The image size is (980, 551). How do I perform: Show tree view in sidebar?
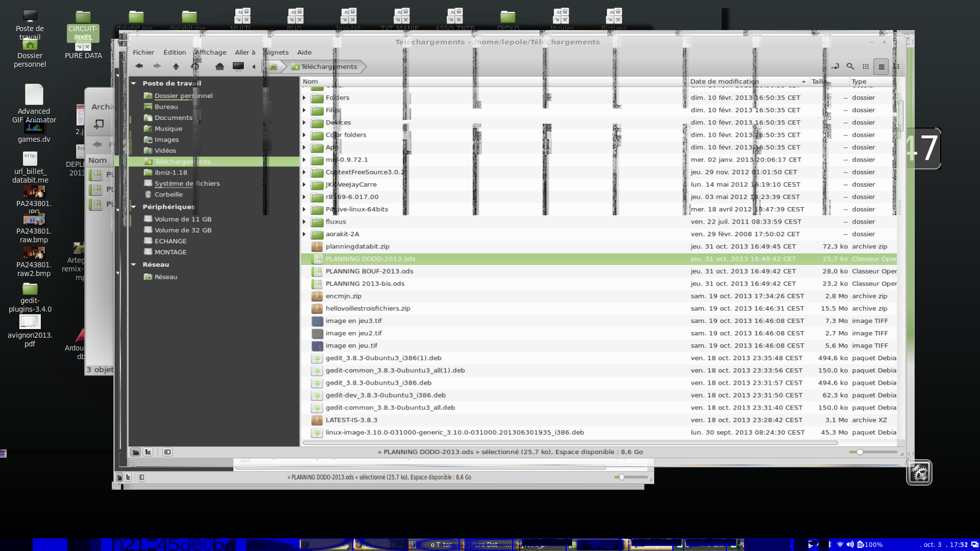pos(148,452)
